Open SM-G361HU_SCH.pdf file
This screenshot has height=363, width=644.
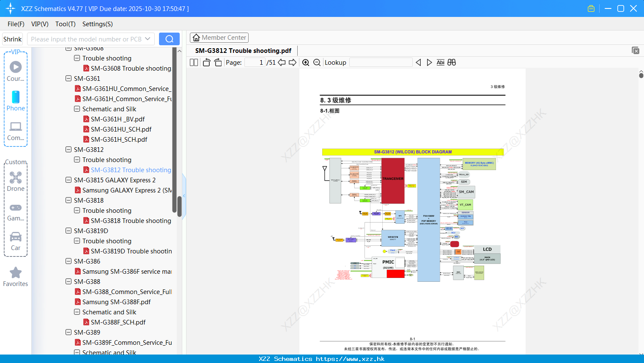[x=121, y=129]
